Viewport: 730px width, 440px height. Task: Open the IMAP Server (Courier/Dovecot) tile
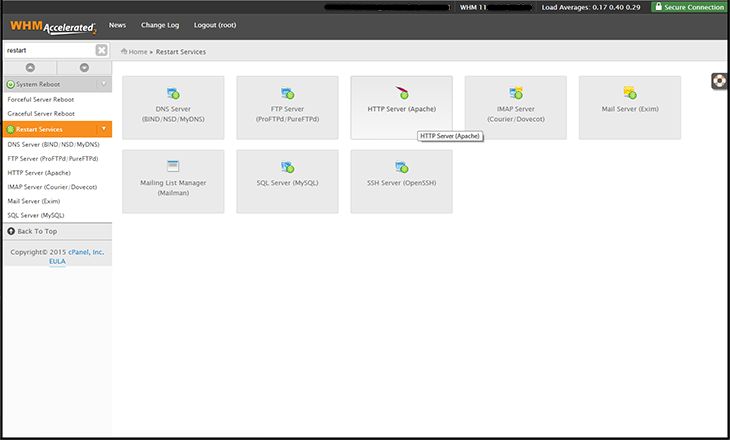coord(515,108)
